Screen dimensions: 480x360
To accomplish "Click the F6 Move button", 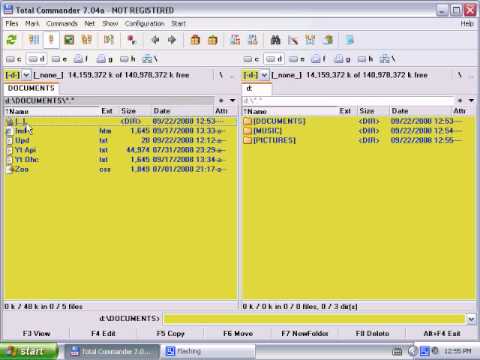I will pos(238,333).
